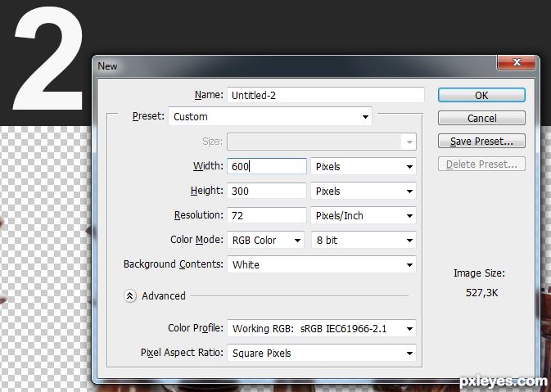551x392 pixels.
Task: Click the Height input field
Action: (x=267, y=191)
